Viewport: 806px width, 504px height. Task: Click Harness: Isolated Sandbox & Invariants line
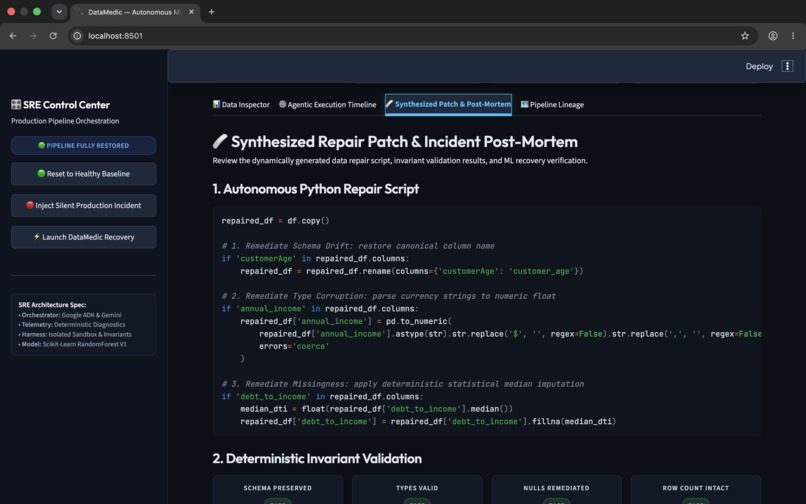[x=75, y=334]
